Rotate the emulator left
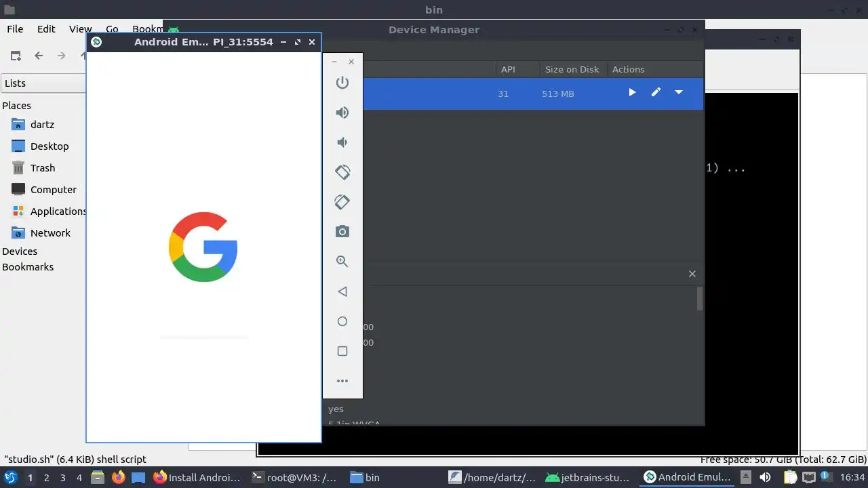The image size is (868, 488). [x=342, y=172]
